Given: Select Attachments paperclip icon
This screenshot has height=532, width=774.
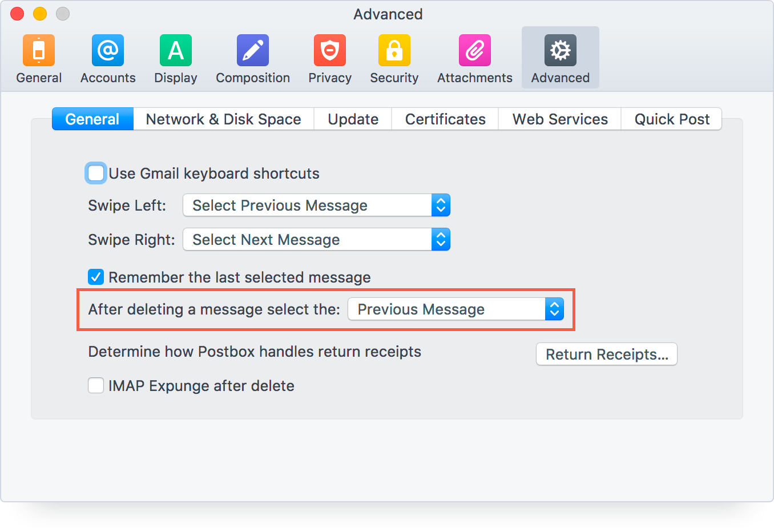Looking at the screenshot, I should point(475,51).
